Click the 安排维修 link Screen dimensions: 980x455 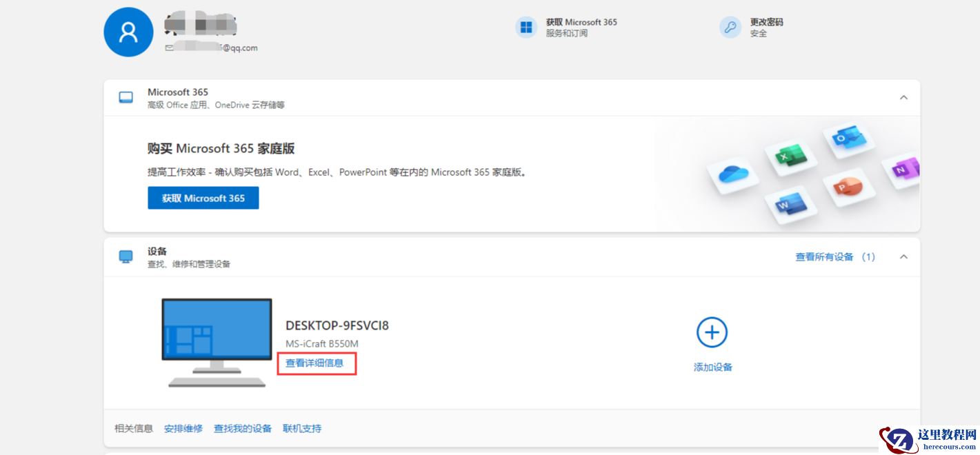[x=183, y=428]
